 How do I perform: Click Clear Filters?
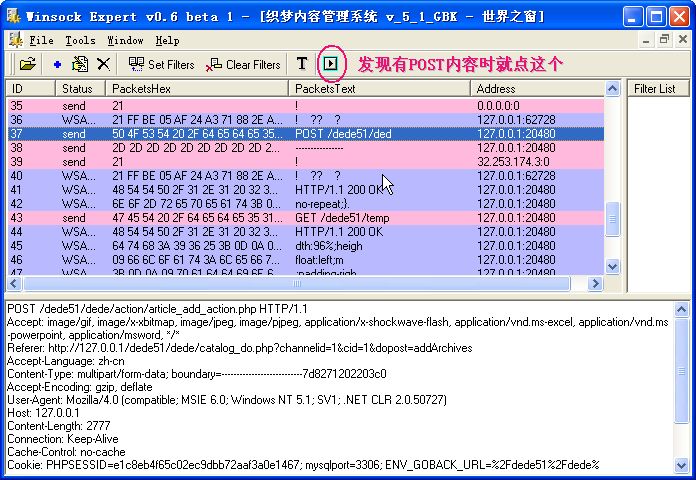tap(243, 64)
